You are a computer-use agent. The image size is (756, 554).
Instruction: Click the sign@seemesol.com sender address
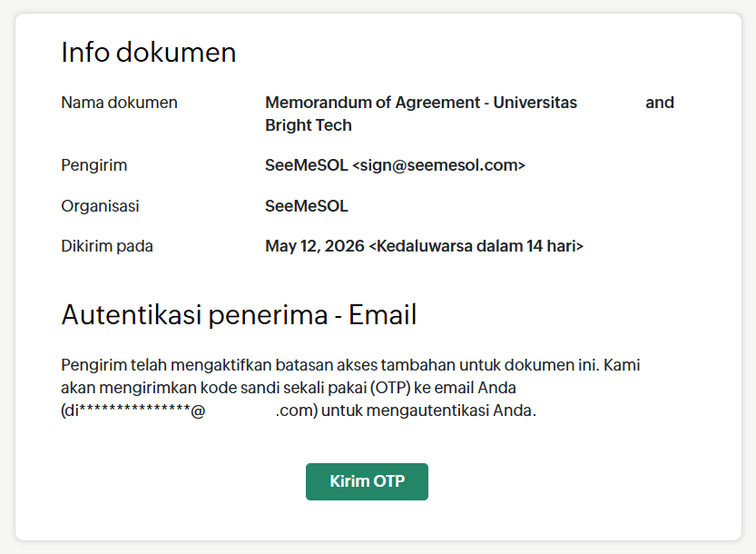[438, 165]
